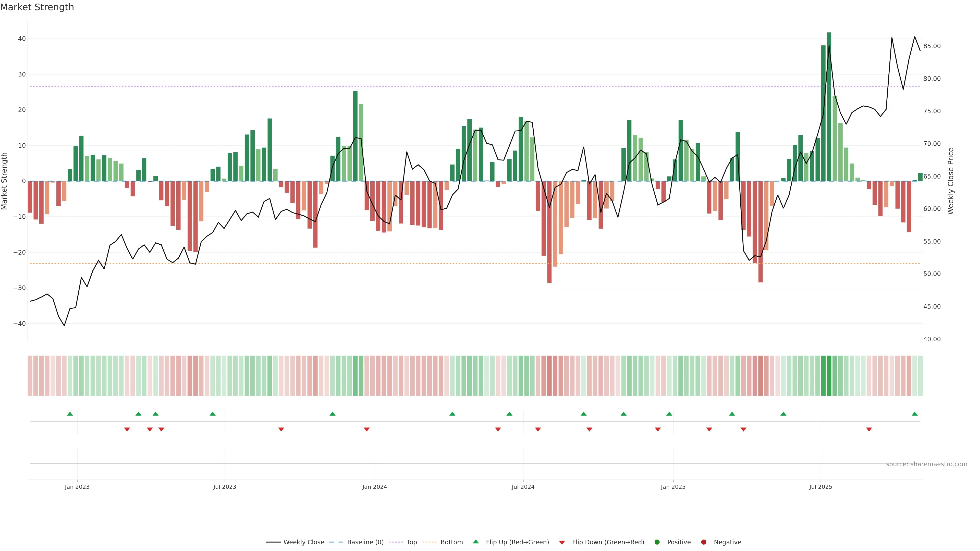This screenshot has height=551, width=980.
Task: Click the leftmost red flip-down triangle marker
Action: [127, 429]
